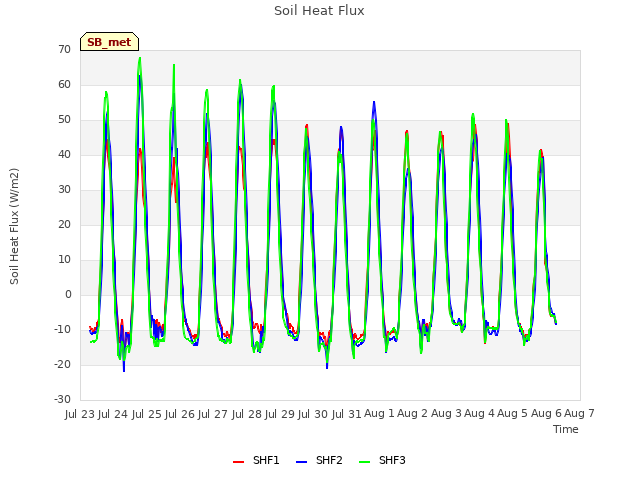Image resolution: width=640 pixels, height=480 pixels.
Task: Toggle the SHF2 legend entry
Action: 319,460
